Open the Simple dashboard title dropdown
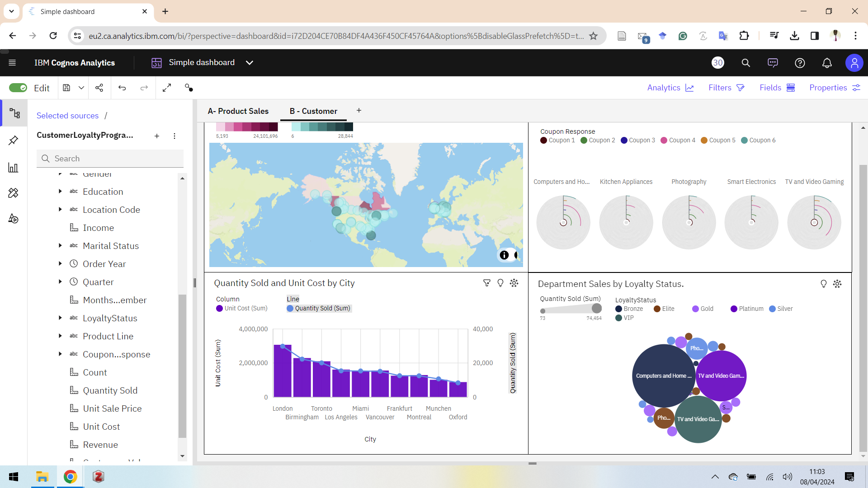 pos(250,63)
